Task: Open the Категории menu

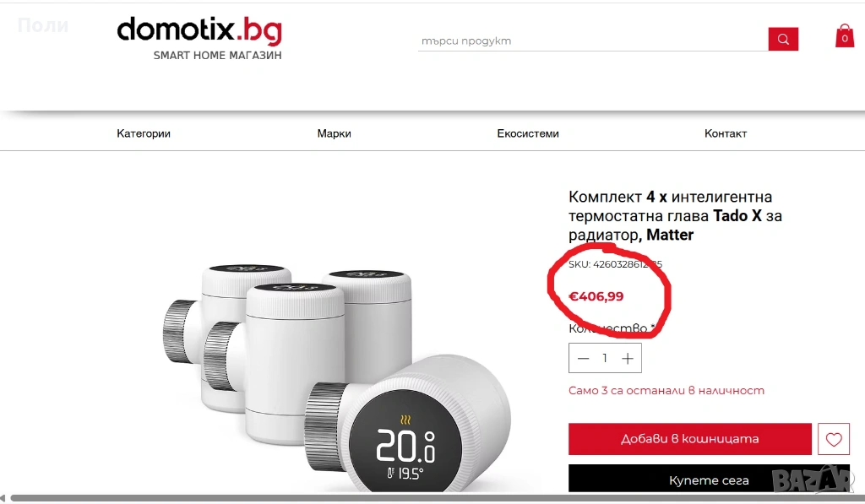Action: (144, 133)
